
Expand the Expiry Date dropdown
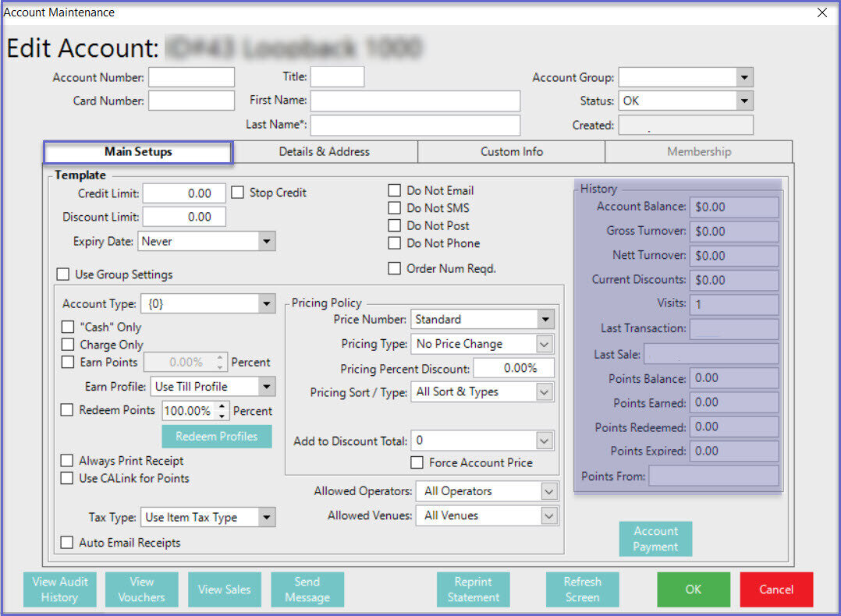pos(267,242)
